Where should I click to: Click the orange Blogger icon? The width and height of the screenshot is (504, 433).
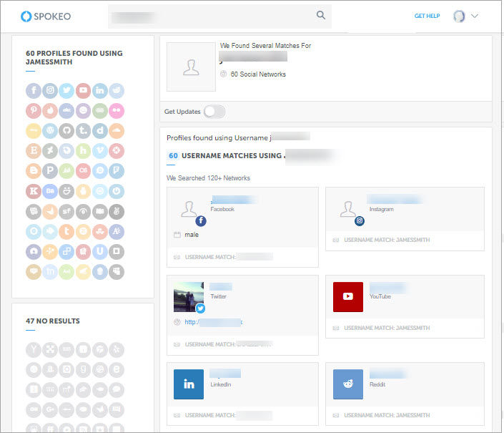pos(34,171)
